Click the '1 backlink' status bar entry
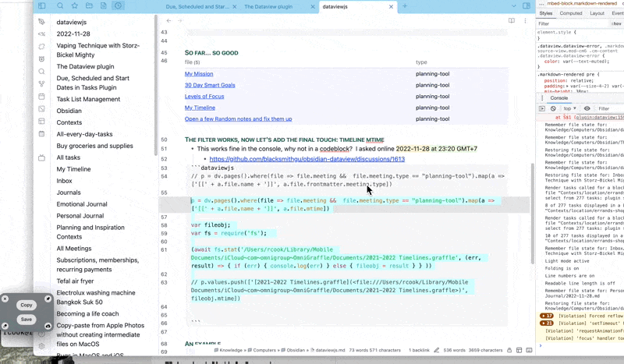Viewport: 624px width, 364px height. pyautogui.click(x=419, y=350)
